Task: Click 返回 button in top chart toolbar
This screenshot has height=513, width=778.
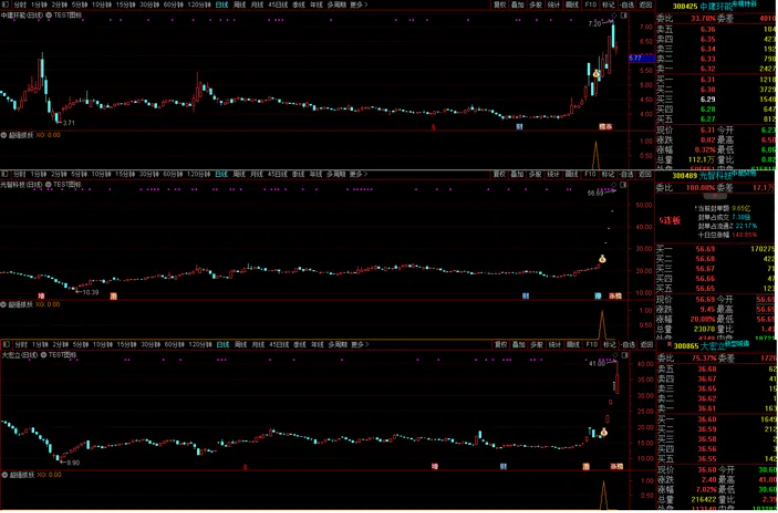Action: pos(644,5)
